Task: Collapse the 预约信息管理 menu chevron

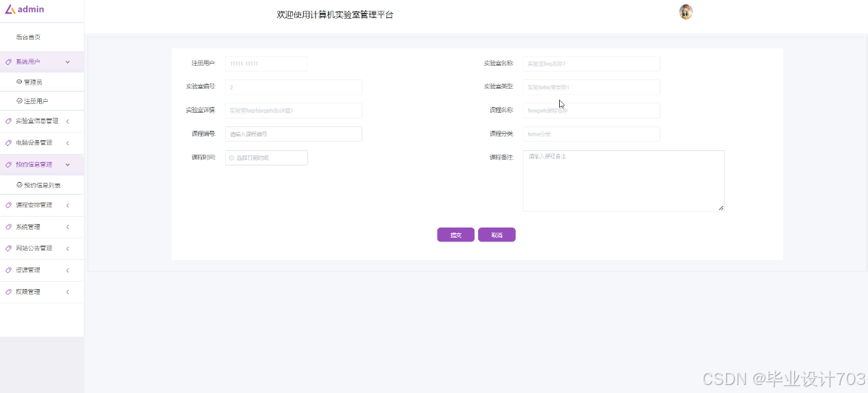Action: [68, 165]
